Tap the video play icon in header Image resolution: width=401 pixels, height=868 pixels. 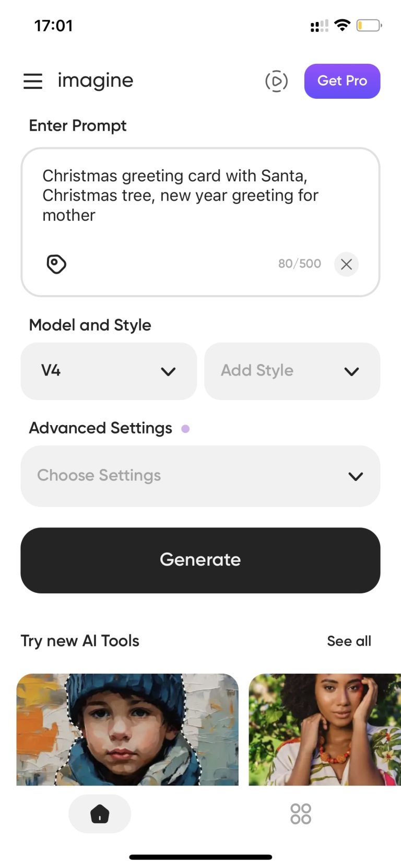click(276, 81)
